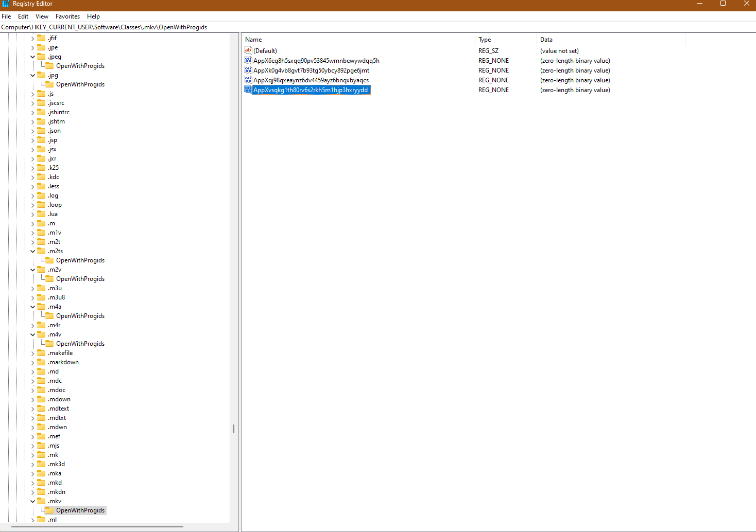
Task: Select the .loop key label
Action: [x=55, y=205]
